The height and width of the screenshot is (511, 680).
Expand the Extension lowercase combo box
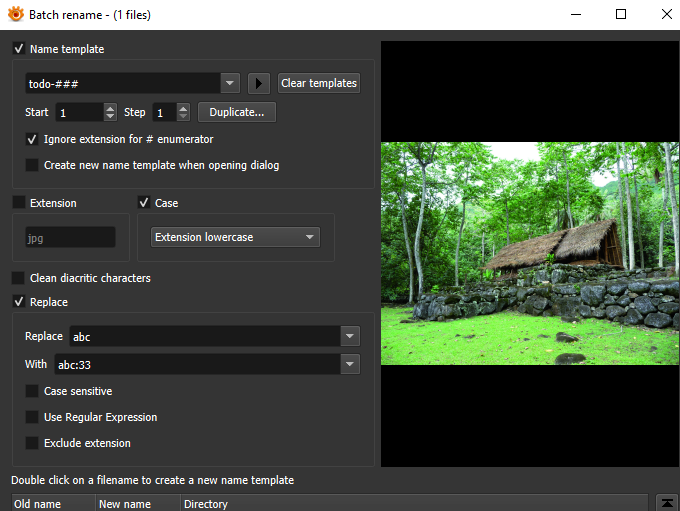click(310, 237)
